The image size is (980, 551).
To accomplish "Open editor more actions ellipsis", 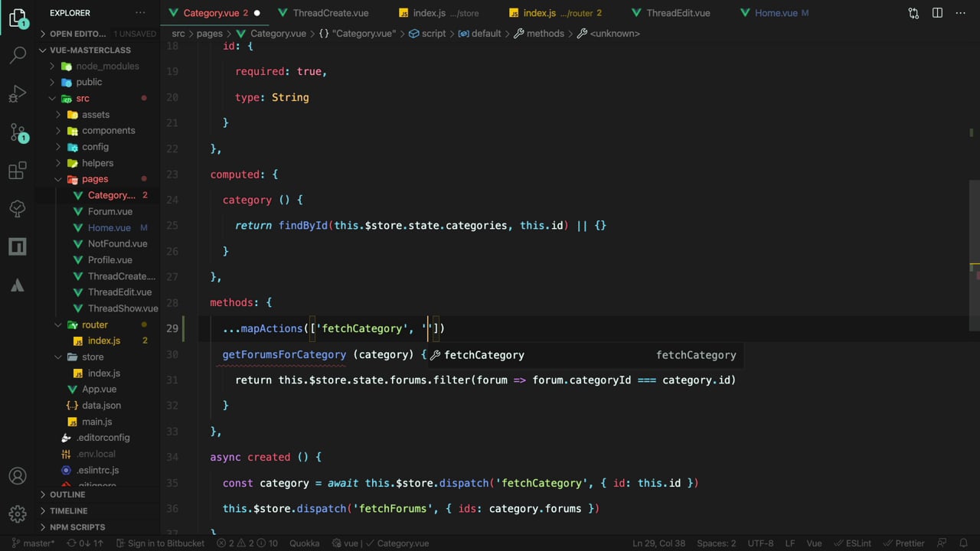I will coord(961,13).
